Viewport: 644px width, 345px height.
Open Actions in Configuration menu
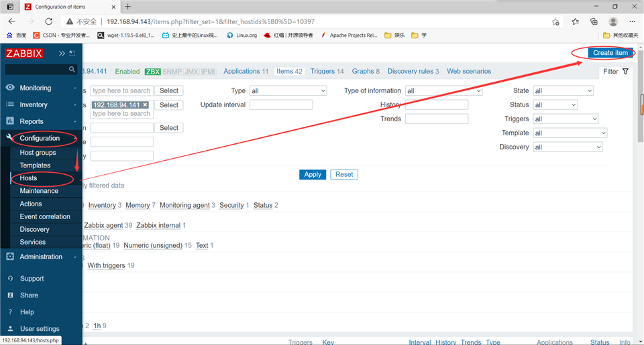(31, 204)
